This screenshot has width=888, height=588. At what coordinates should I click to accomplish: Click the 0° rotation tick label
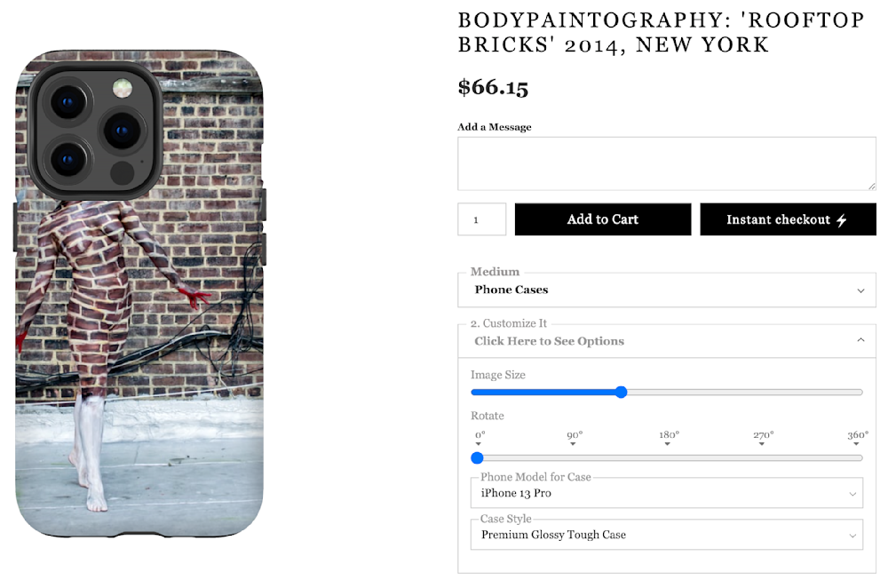click(480, 435)
